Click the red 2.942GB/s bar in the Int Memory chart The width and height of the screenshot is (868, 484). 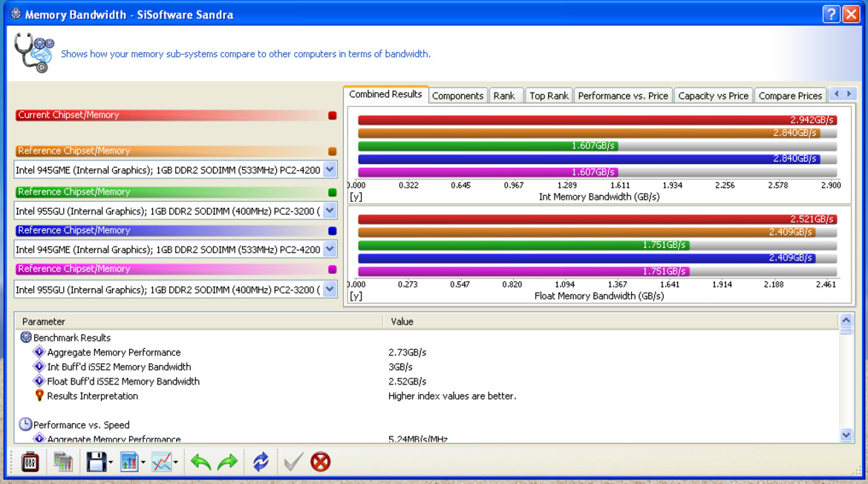[597, 120]
